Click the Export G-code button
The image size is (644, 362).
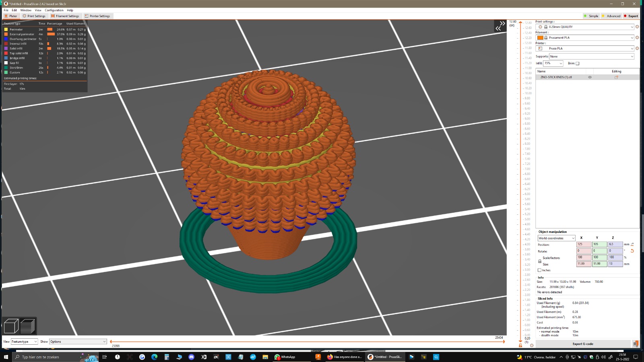pos(582,344)
